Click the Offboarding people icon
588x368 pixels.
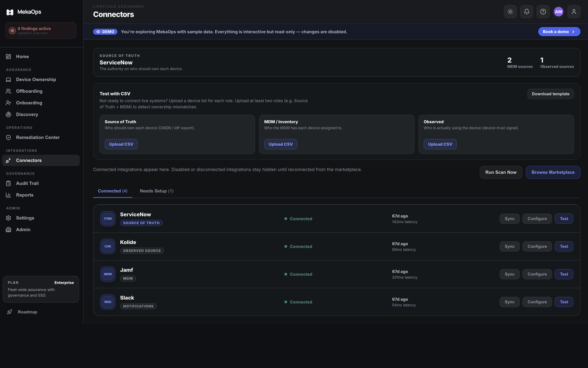click(9, 91)
